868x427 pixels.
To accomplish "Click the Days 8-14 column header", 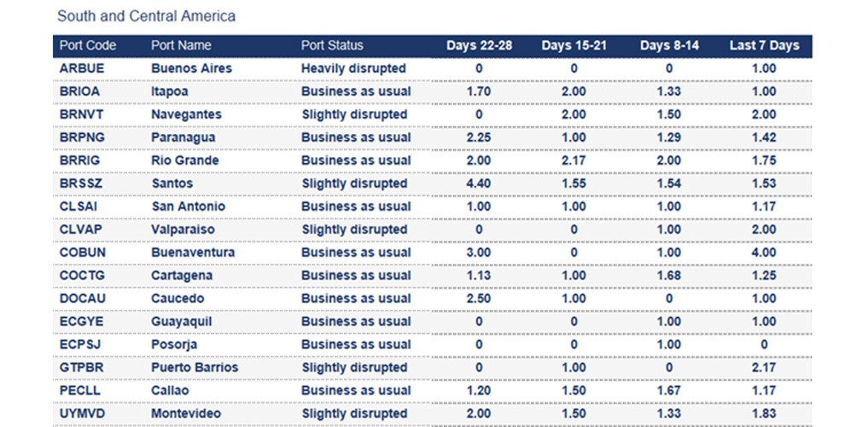I will 669,45.
